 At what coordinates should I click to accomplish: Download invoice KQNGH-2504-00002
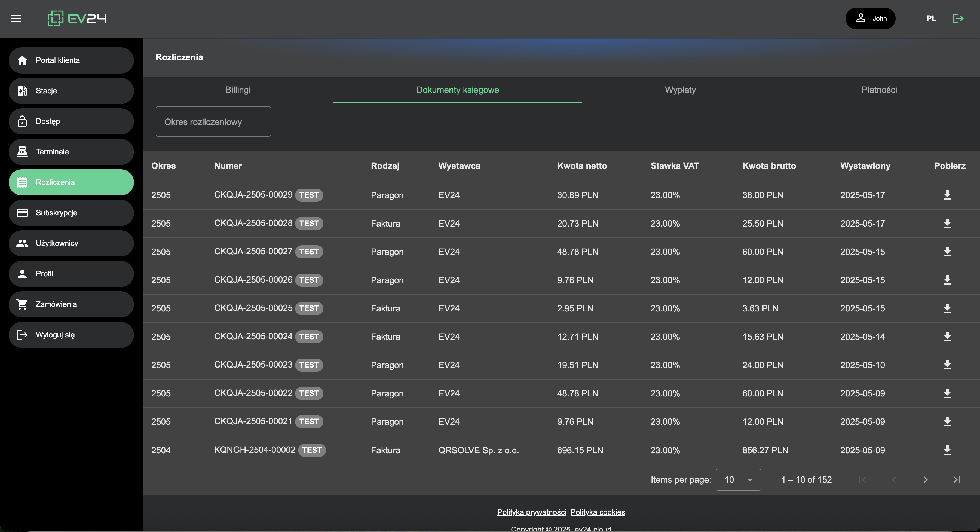click(x=947, y=450)
